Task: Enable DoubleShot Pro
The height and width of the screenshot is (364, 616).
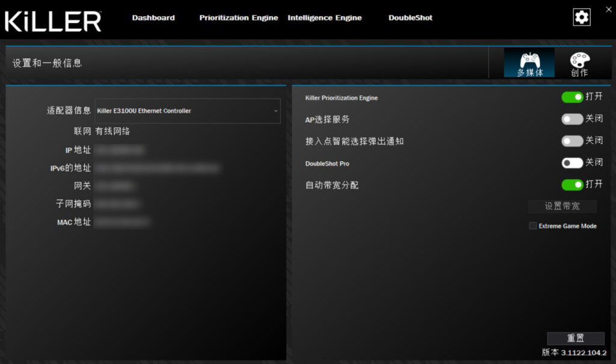Action: [x=572, y=162]
